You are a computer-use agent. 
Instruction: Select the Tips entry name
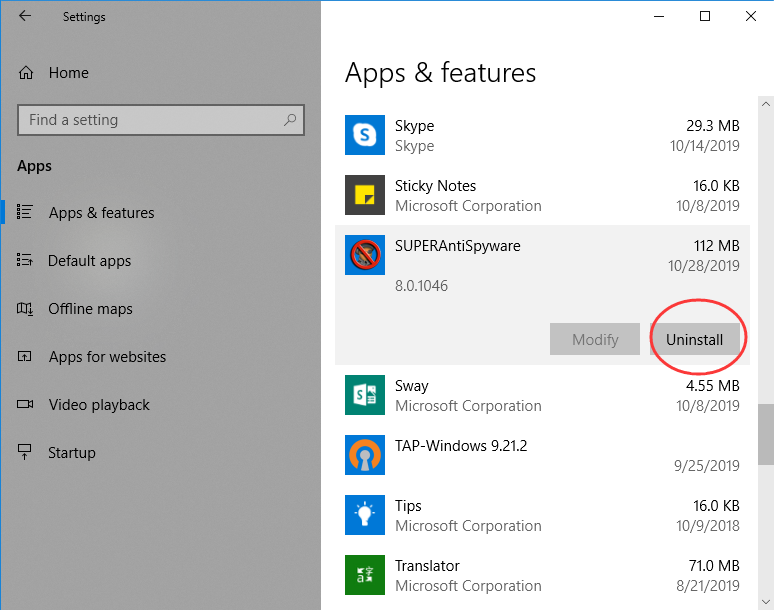(408, 506)
